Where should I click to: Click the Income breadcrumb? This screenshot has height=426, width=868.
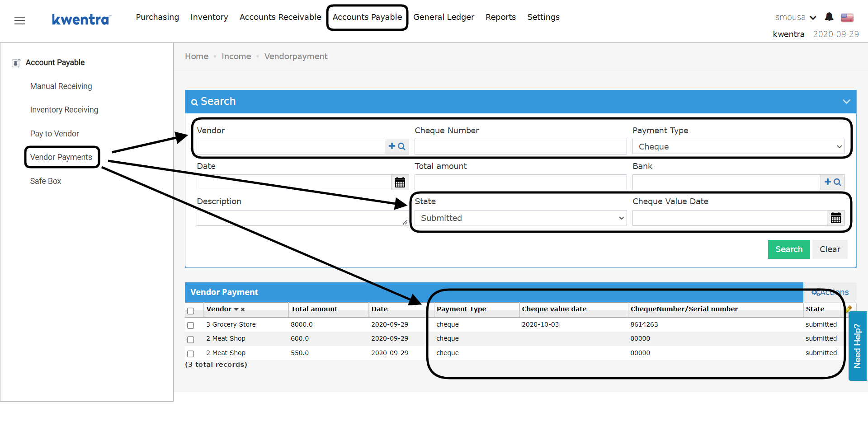(236, 56)
